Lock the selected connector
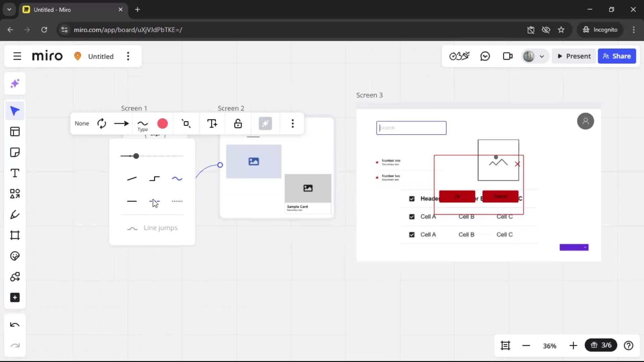644x362 pixels. (238, 123)
